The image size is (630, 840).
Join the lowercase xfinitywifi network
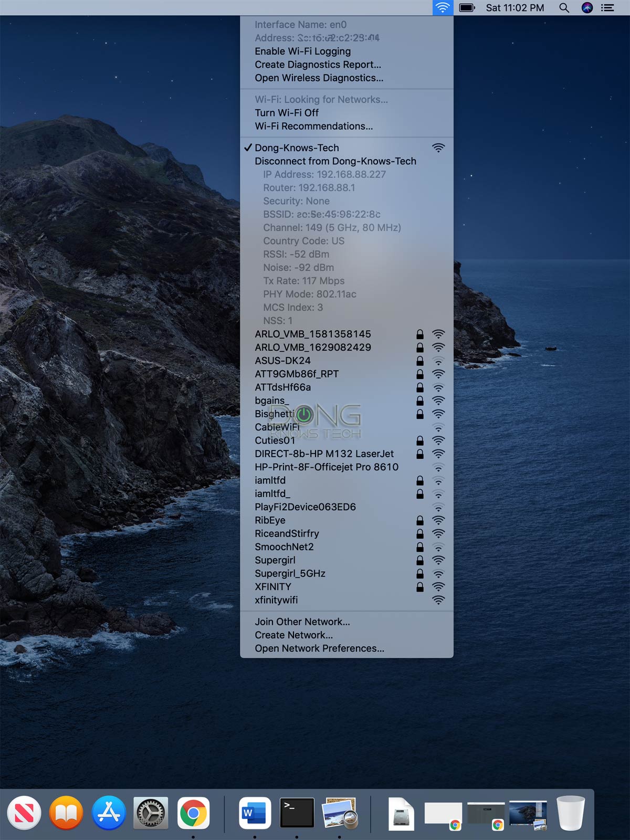pyautogui.click(x=346, y=600)
